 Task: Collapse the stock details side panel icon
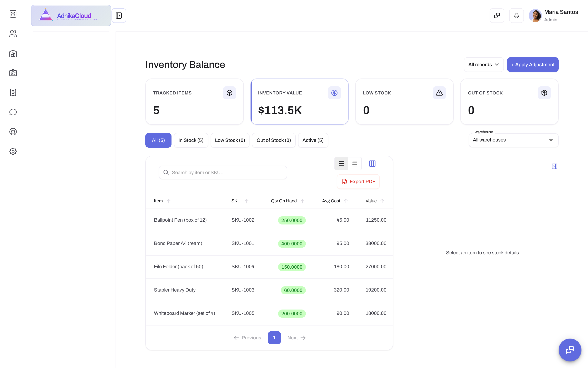click(x=555, y=166)
